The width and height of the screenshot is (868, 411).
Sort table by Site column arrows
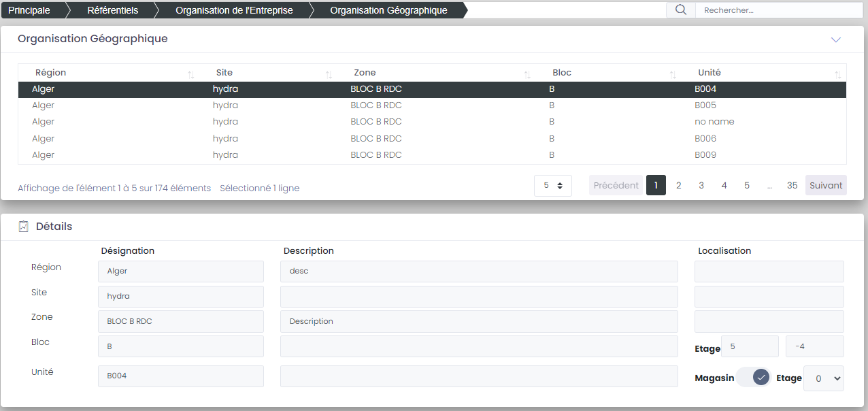coord(329,73)
